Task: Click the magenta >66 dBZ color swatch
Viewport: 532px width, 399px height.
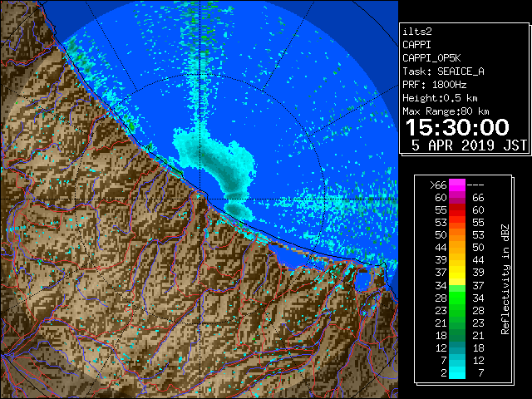Action: 457,185
